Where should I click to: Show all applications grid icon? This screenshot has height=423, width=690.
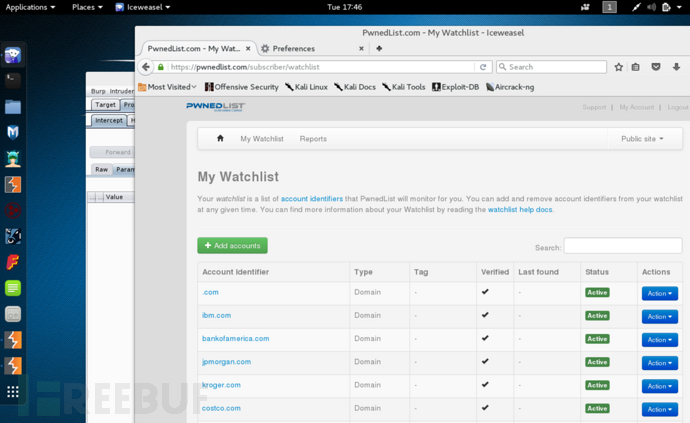click(13, 392)
